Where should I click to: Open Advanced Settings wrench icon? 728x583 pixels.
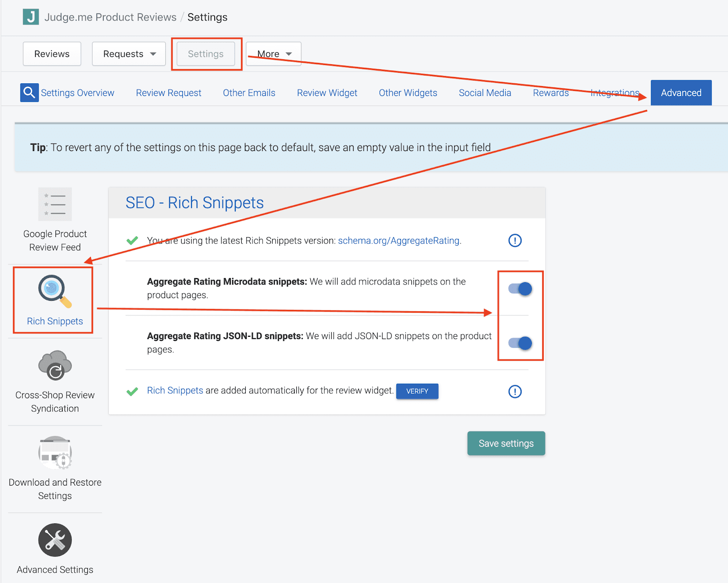55,540
